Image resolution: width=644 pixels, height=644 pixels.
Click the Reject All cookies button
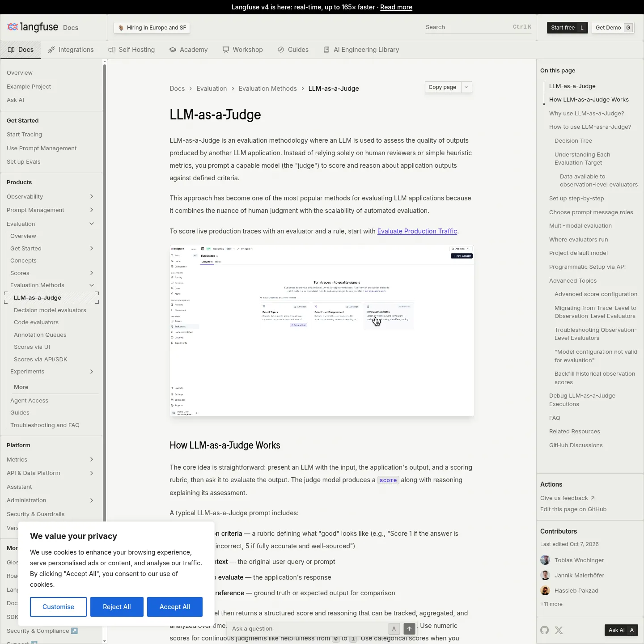click(x=117, y=607)
